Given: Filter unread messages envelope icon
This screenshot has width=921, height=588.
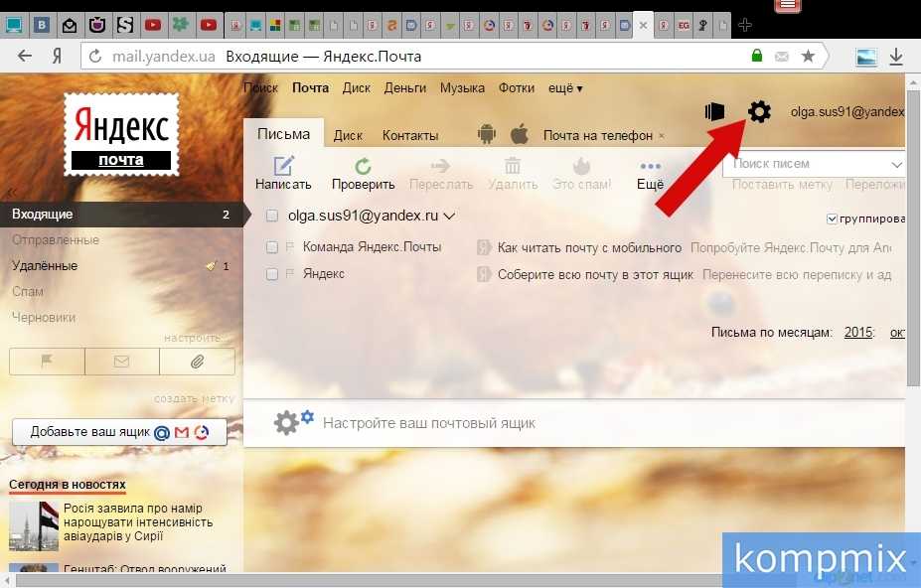Looking at the screenshot, I should click(121, 362).
